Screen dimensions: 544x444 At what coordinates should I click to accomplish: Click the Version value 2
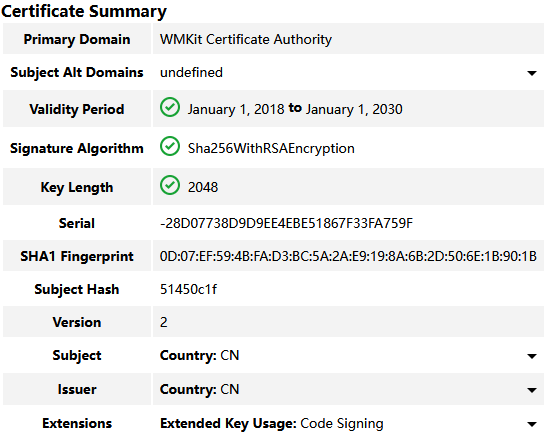coord(164,322)
